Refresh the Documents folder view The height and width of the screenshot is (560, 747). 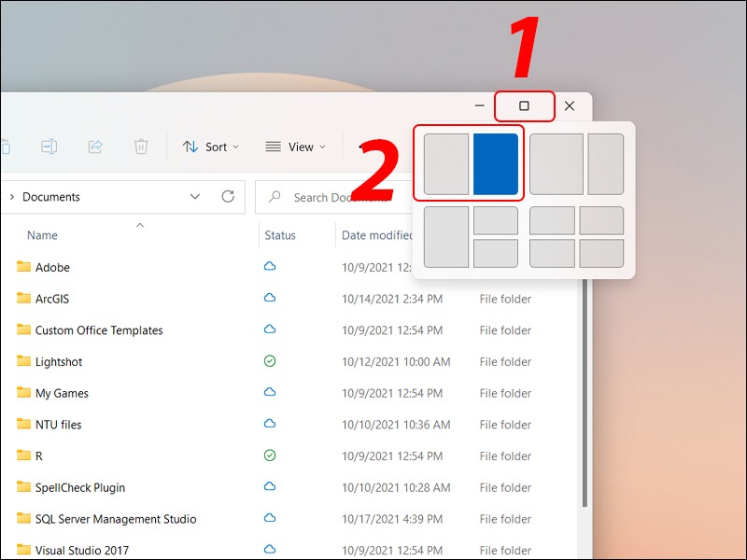click(228, 197)
